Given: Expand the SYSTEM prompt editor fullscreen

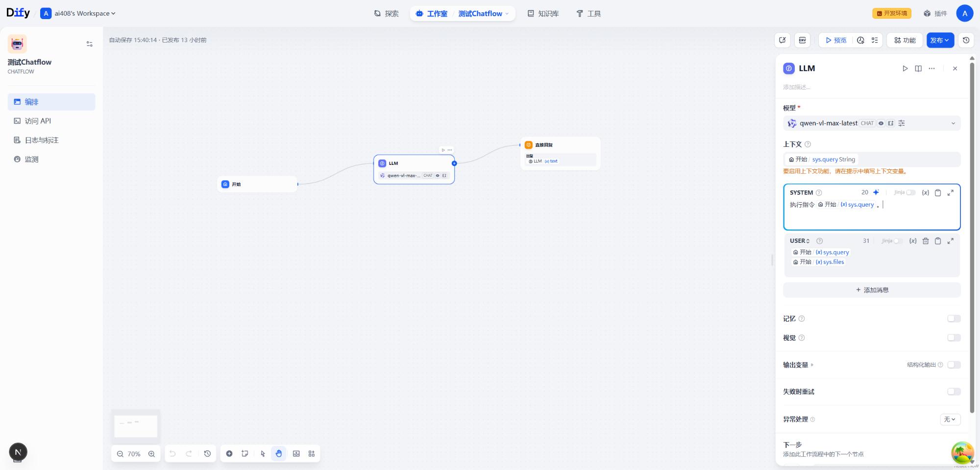Looking at the screenshot, I should coord(950,192).
